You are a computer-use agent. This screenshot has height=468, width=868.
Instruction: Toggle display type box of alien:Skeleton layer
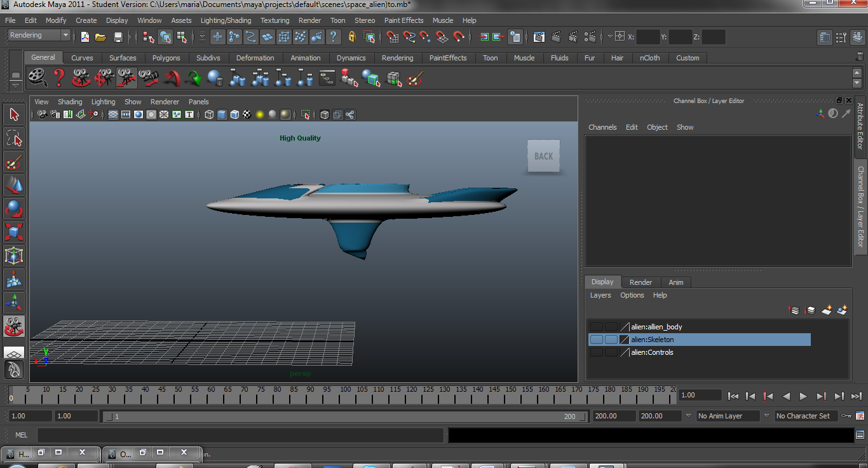tap(611, 340)
